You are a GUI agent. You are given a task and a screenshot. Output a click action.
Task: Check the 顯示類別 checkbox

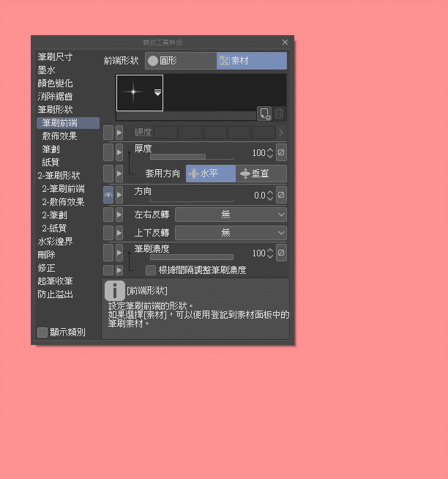click(x=42, y=333)
